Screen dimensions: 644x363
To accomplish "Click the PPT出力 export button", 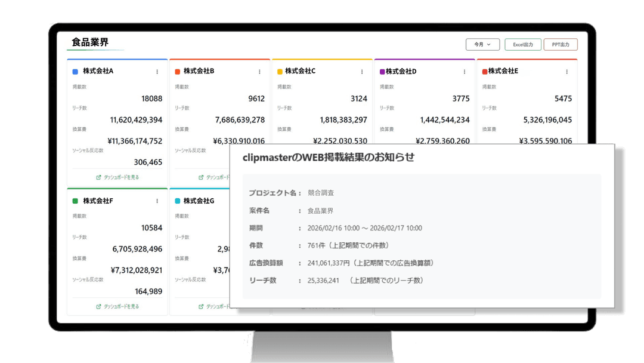I will pyautogui.click(x=561, y=45).
